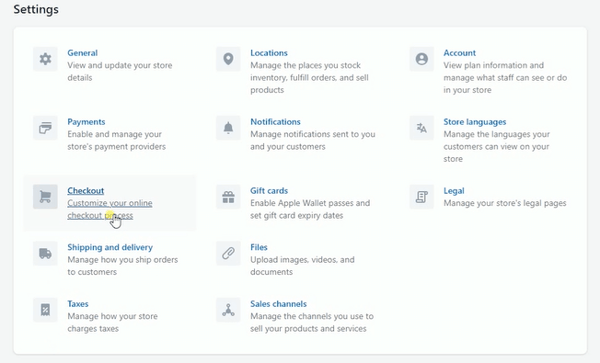Open the Payments settings link
Image resolution: width=600 pixels, height=363 pixels.
point(86,122)
